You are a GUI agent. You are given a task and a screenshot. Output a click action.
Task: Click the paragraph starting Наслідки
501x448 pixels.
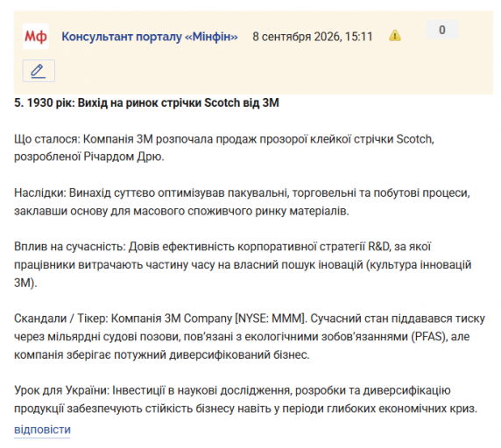point(242,202)
